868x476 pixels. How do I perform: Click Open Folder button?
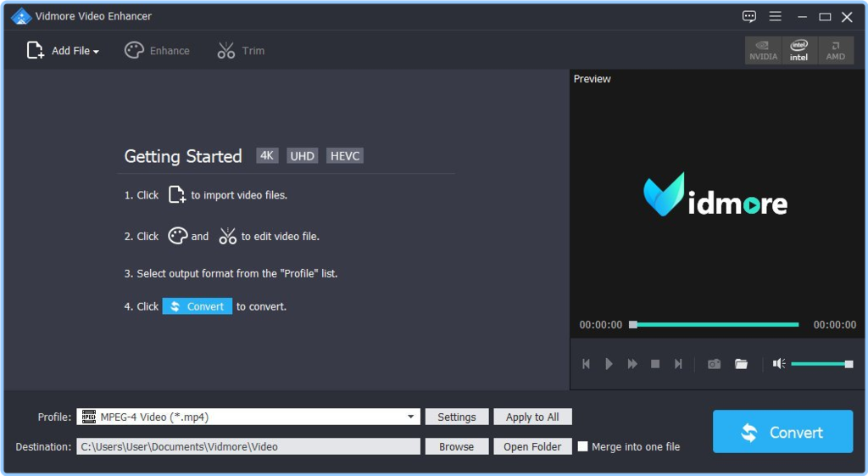coord(532,446)
